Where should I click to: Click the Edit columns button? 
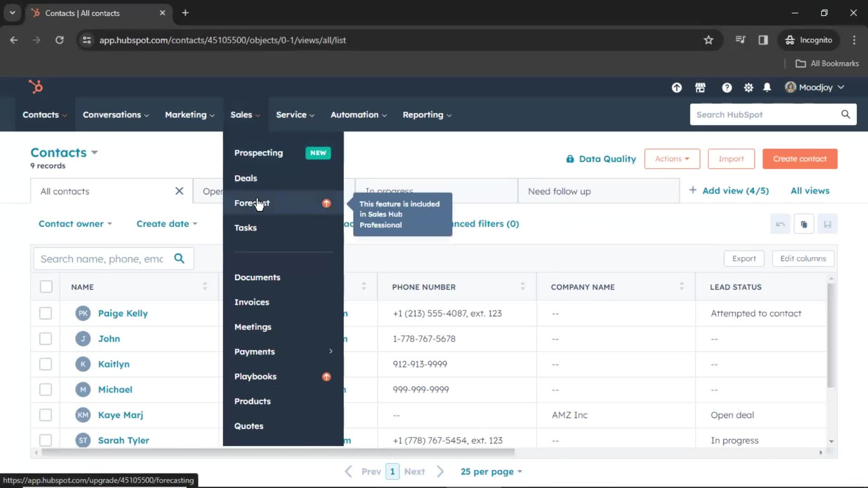[x=803, y=258]
